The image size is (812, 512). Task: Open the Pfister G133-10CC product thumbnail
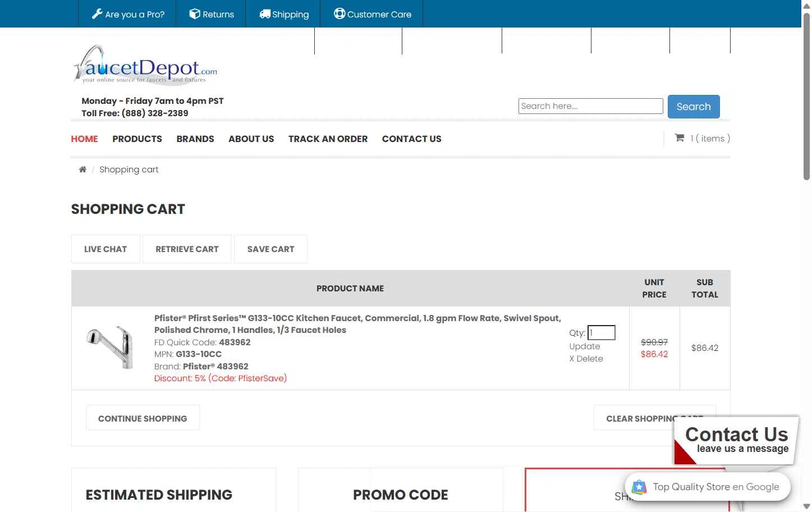click(x=110, y=348)
